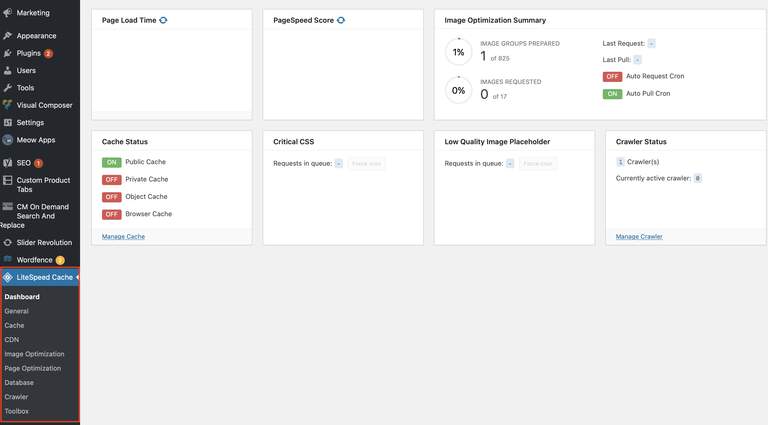
Task: Click the Plugins plug icon
Action: 7,53
